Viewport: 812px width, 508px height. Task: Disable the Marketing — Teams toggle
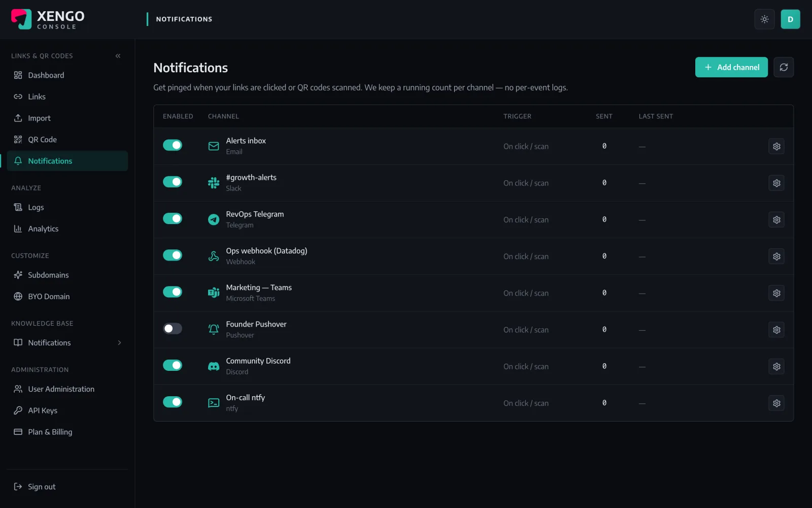point(173,292)
